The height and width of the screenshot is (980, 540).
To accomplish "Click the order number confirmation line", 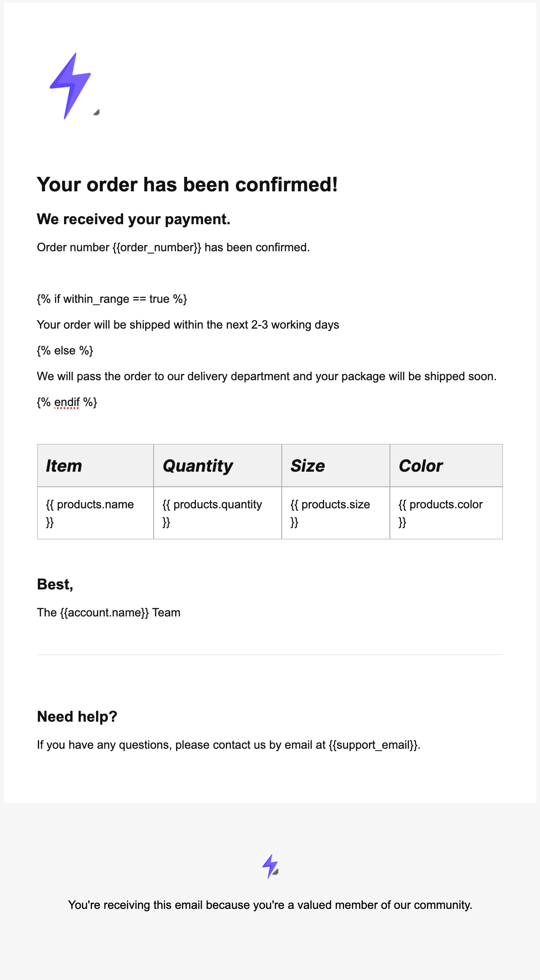I will (173, 247).
